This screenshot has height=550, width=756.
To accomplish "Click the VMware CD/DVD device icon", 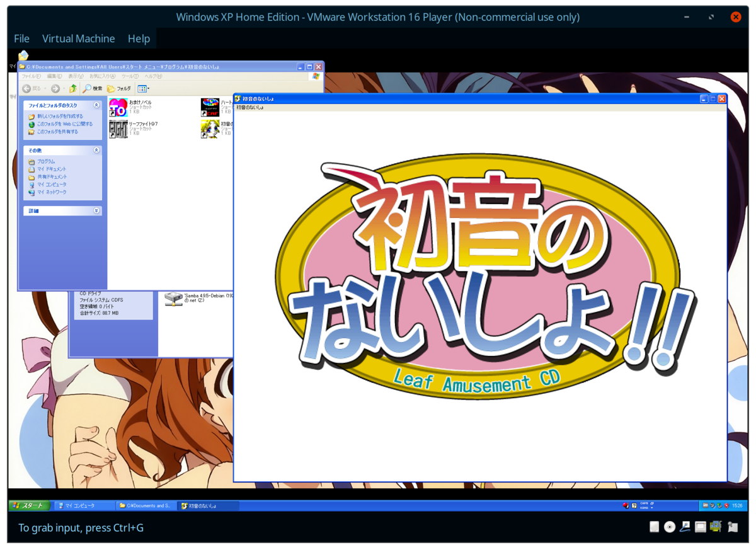I will pos(670,527).
